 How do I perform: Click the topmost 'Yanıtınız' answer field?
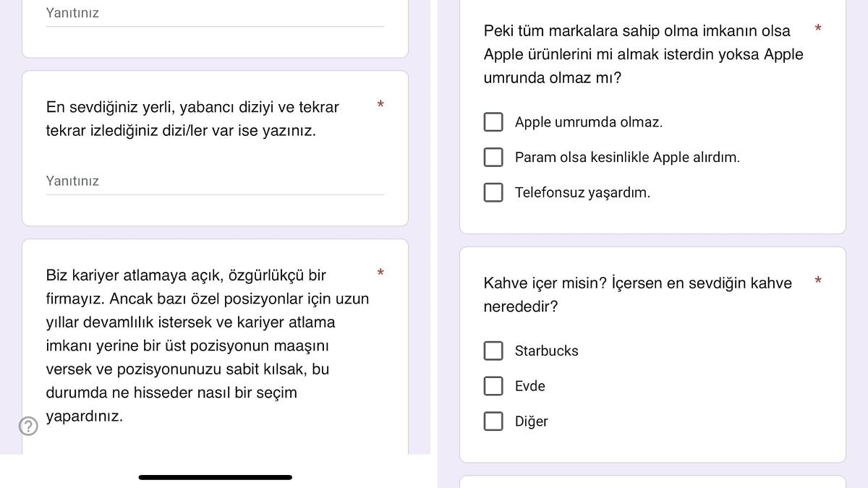(215, 14)
